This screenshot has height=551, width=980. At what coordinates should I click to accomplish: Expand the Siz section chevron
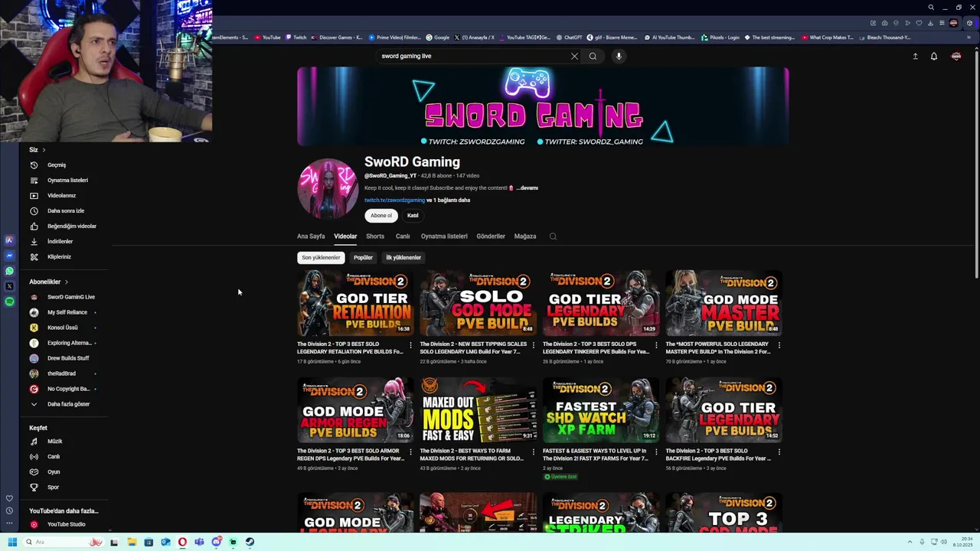tap(44, 150)
